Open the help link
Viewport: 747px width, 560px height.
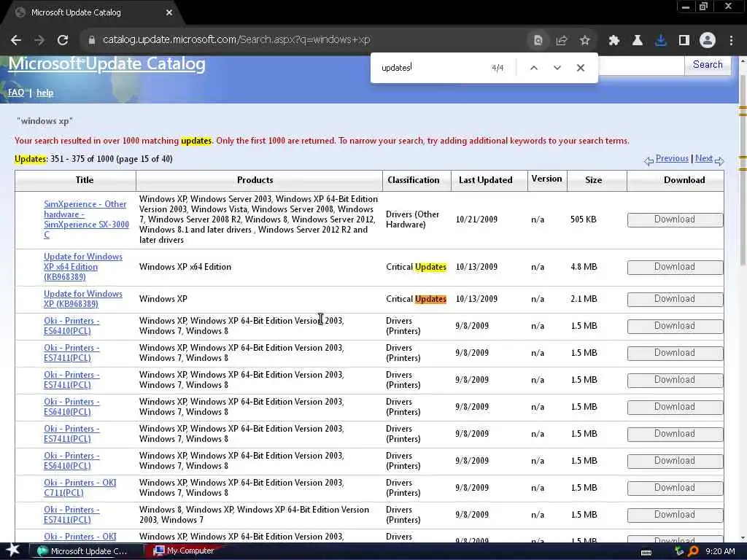[44, 93]
